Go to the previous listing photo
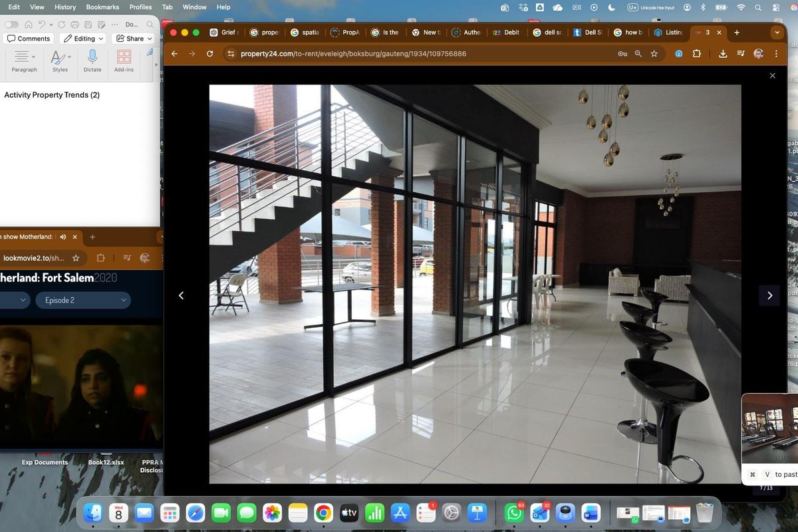Screen dimensions: 798x532 tap(181, 295)
